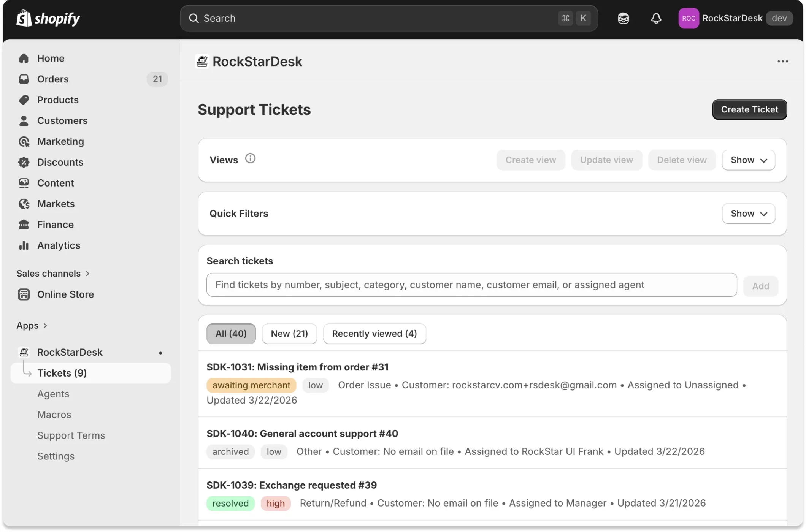Click the Views info icon

250,158
